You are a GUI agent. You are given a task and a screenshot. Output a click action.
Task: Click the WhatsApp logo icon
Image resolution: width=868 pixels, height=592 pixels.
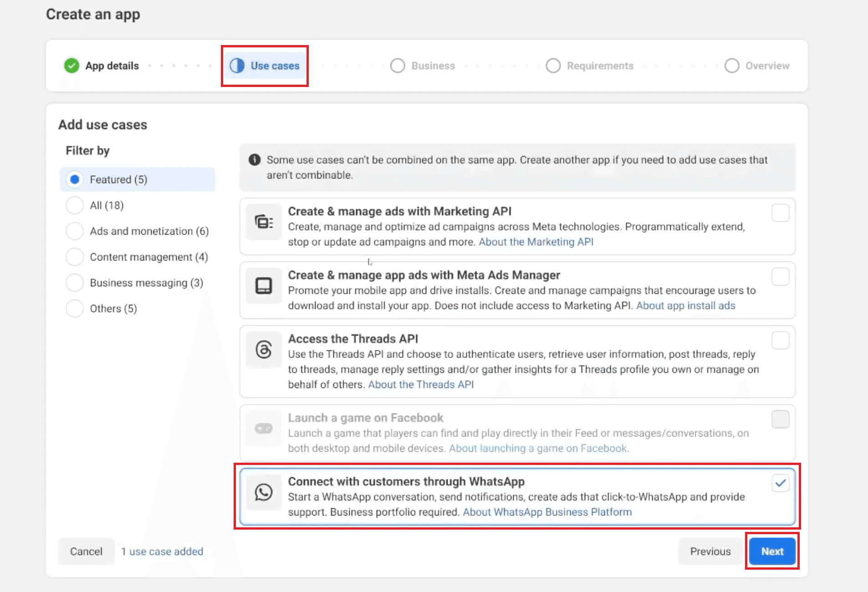264,492
